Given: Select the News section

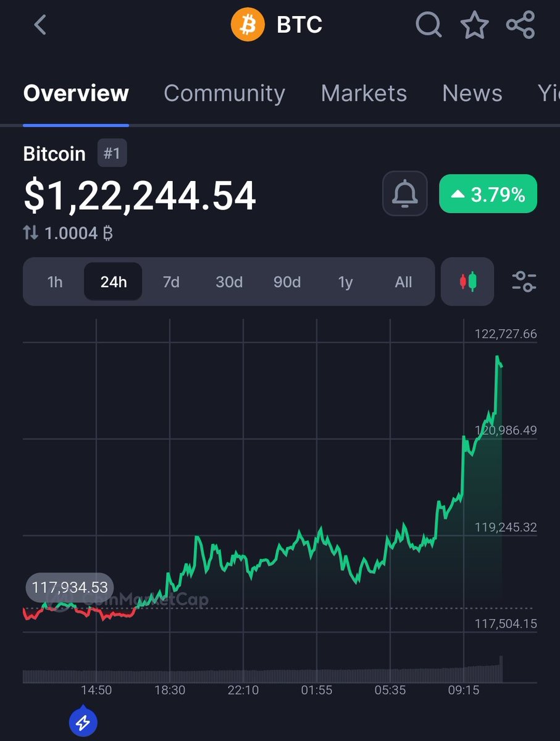Looking at the screenshot, I should [x=472, y=93].
